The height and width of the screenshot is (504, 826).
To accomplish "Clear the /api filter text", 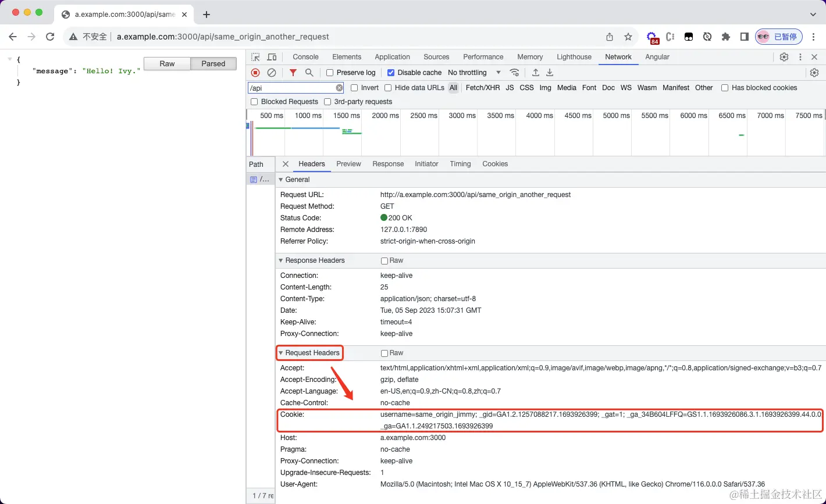I will (340, 88).
